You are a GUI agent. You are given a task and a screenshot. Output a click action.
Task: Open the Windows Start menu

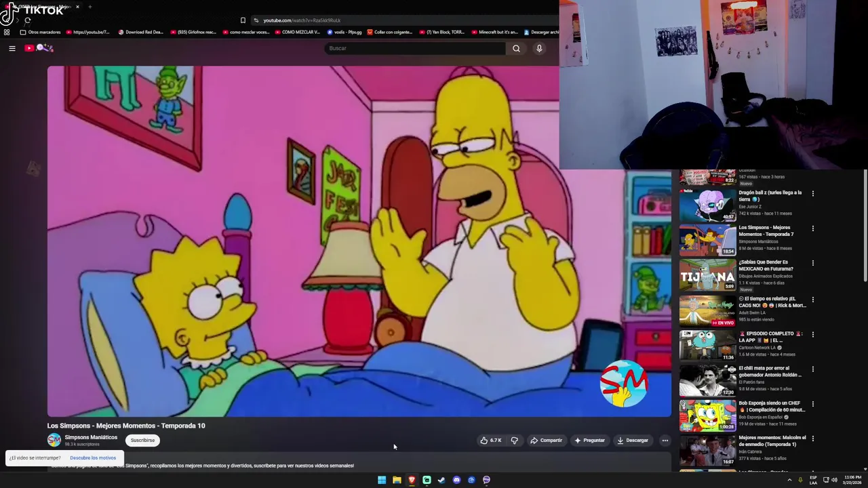(382, 480)
